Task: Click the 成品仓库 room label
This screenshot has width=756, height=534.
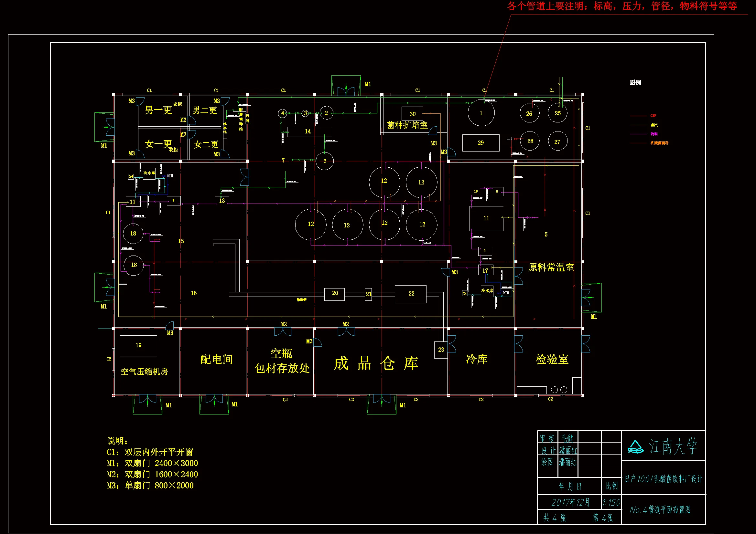Action: click(376, 363)
